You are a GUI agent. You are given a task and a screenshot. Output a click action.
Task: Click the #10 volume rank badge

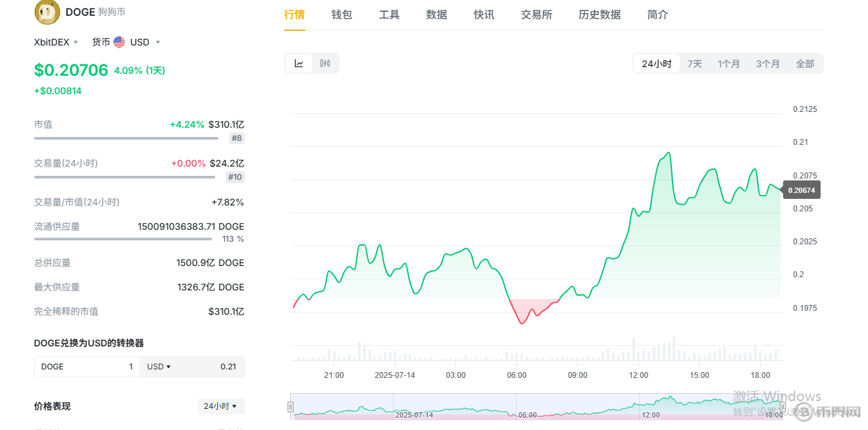(x=235, y=177)
